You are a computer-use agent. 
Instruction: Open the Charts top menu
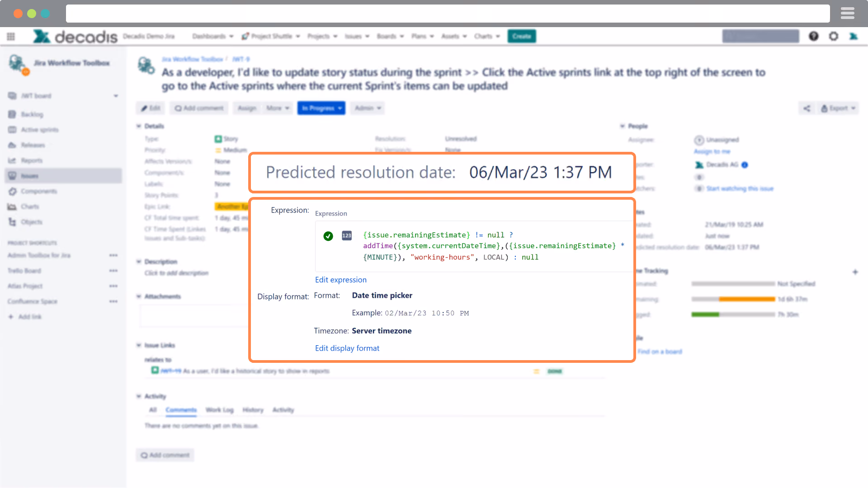coord(487,36)
